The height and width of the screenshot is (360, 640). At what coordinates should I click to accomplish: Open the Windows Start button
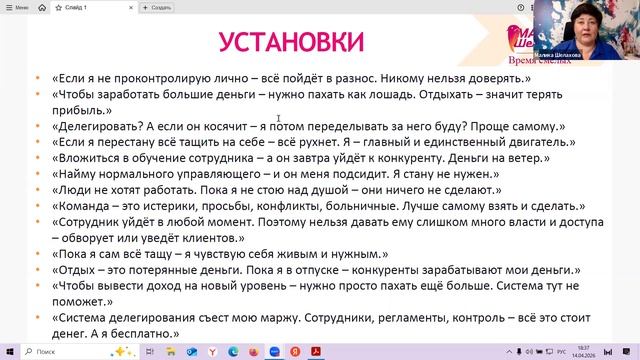10,351
